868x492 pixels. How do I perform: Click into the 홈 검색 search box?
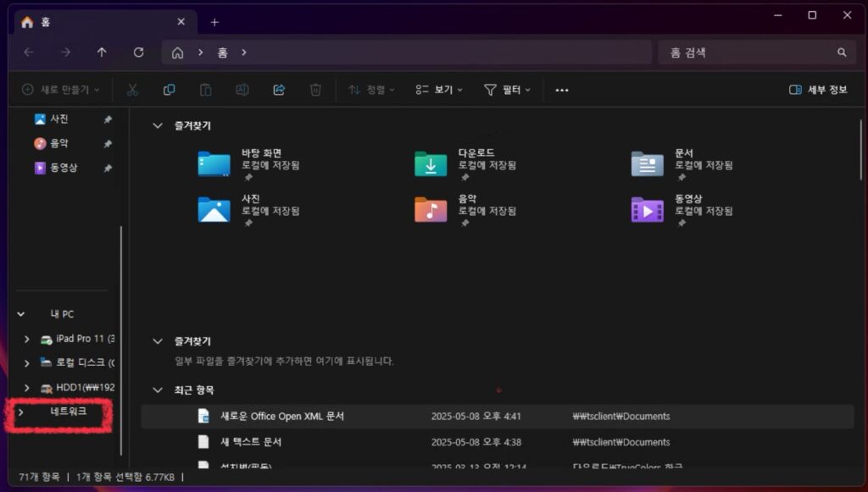(x=755, y=53)
